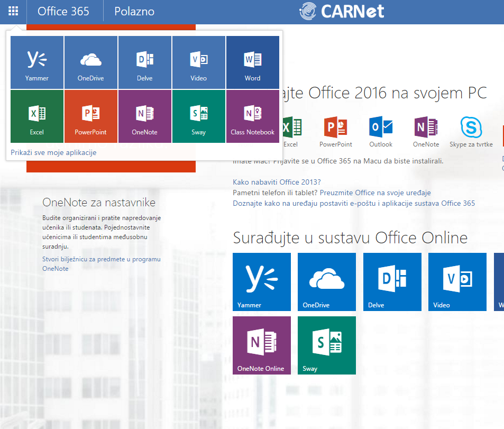Open Video tile in app launcher

199,62
